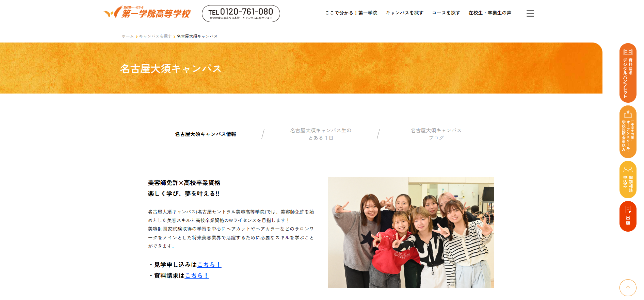Call the TEL 0120-761-080 button
This screenshot has width=644, height=300.
pos(241,14)
